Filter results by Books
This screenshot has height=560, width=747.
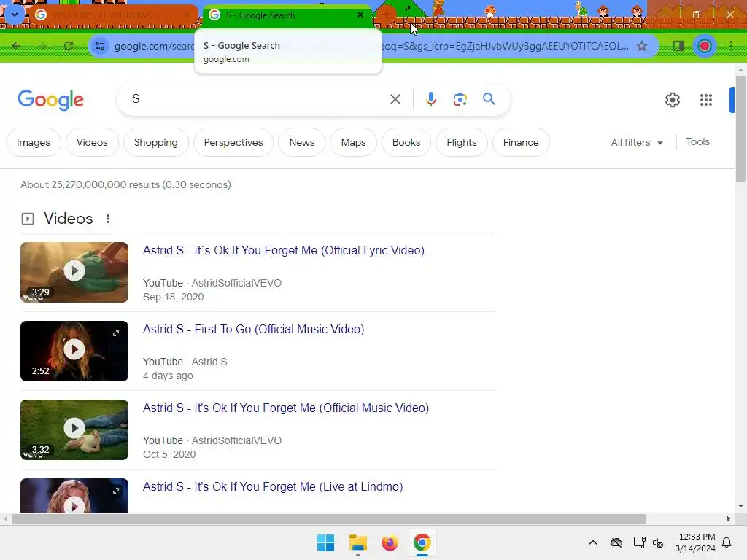point(406,142)
